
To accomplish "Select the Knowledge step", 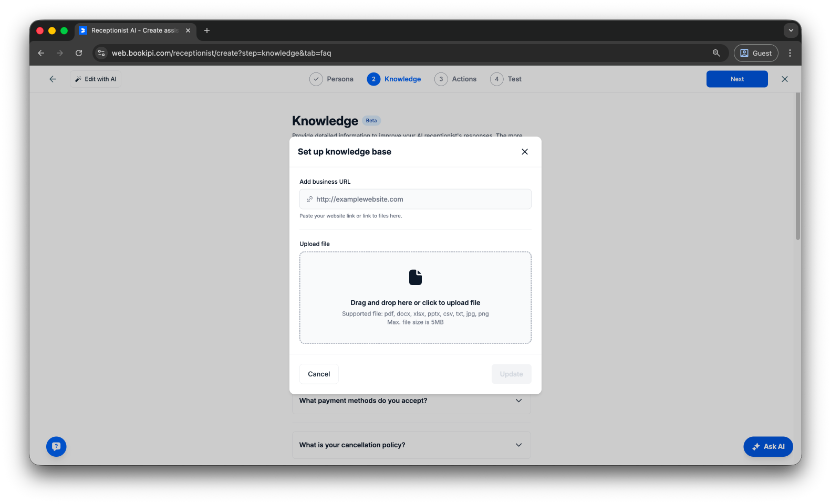I will click(x=394, y=79).
